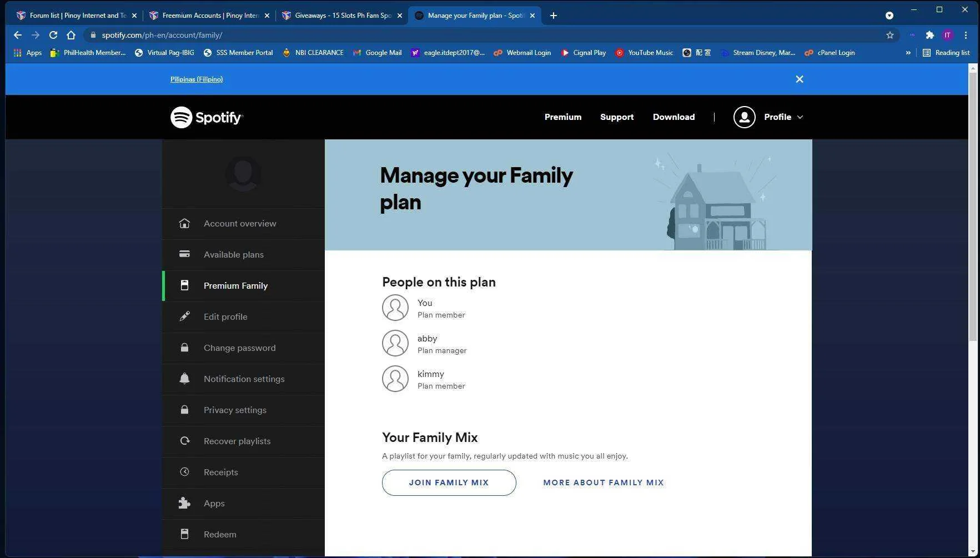Screen dimensions: 980x558
Task: Open the Chrome three-dot menu
Action: coord(966,35)
